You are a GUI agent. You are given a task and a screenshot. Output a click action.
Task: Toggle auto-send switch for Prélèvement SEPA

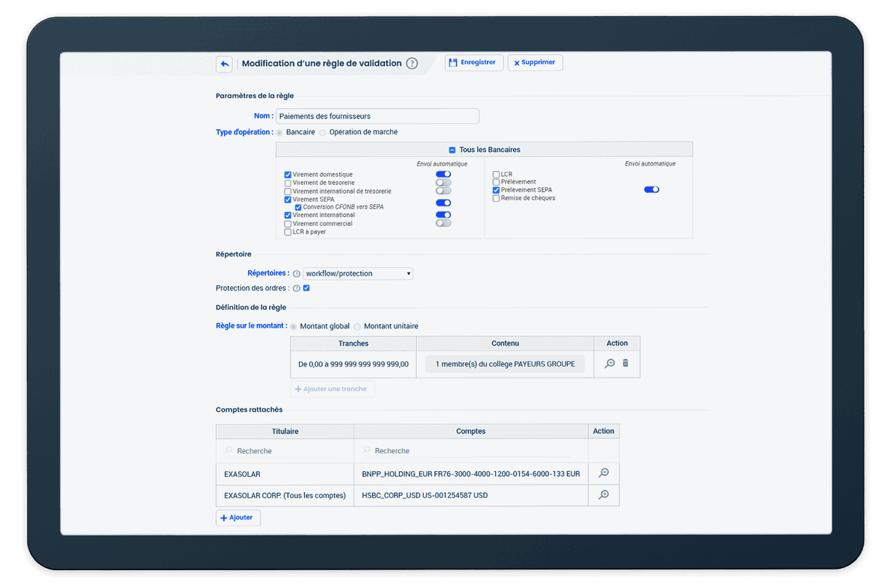(652, 190)
